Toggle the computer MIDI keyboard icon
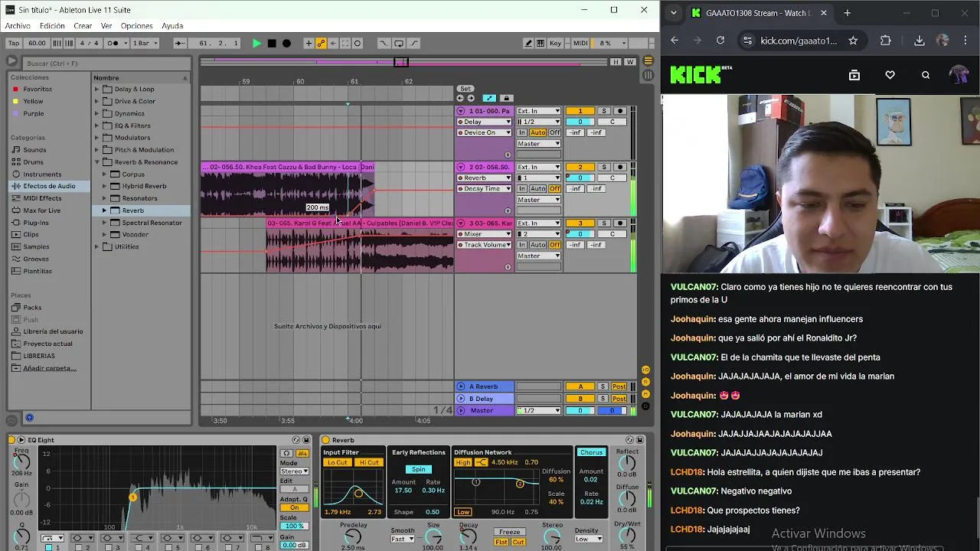The image size is (980, 551). [541, 44]
